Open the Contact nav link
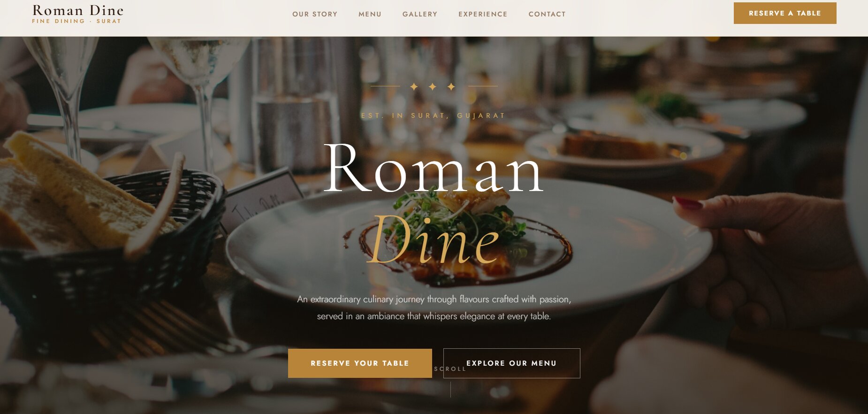 [547, 14]
